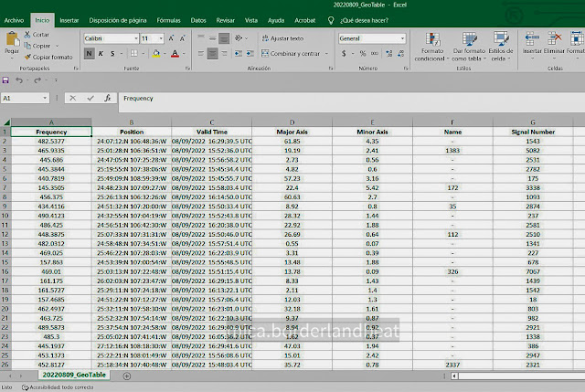This screenshot has height=392, width=585.
Task: Click the insert function fx icon
Action: (x=107, y=98)
